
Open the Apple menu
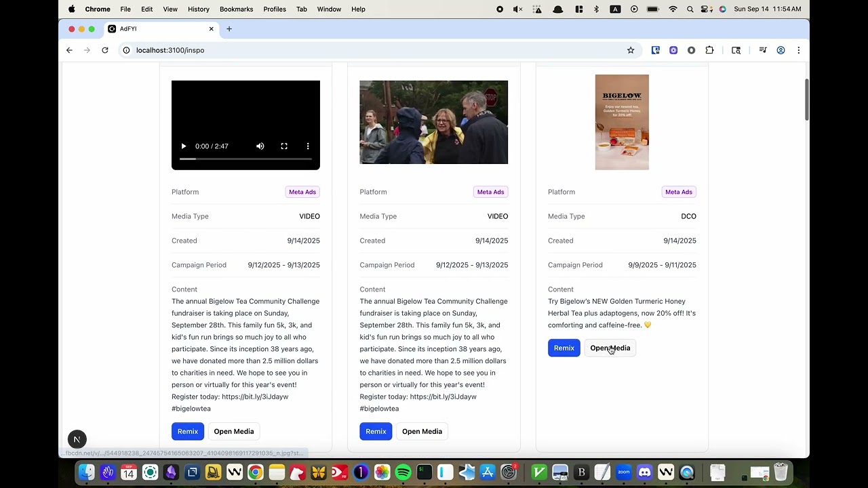(71, 9)
